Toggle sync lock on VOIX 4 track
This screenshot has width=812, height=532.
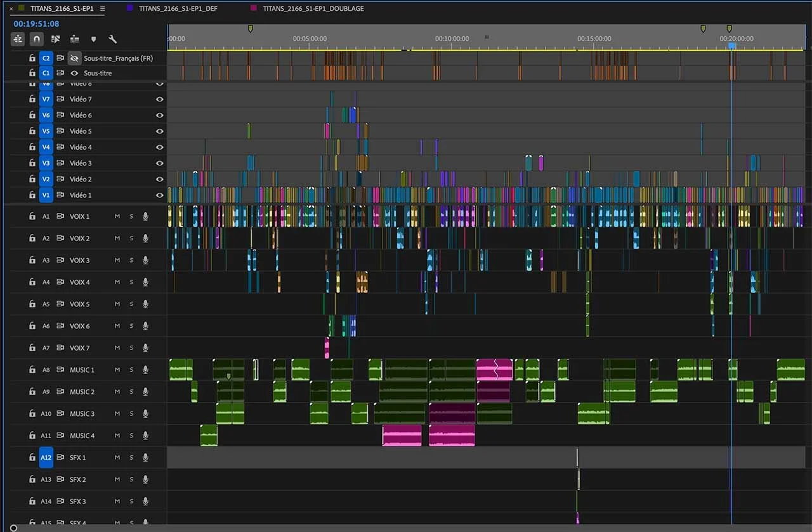tap(61, 282)
